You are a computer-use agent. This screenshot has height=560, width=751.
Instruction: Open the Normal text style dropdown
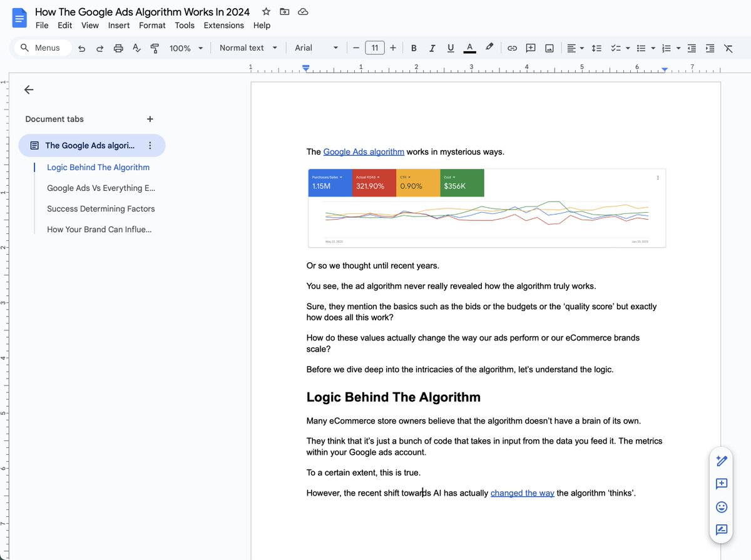(x=248, y=48)
